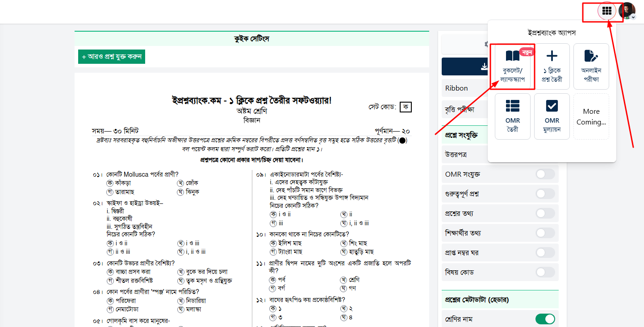This screenshot has height=327, width=644.
Task: Disable the শ্রেণির নাম switch
Action: (545, 319)
